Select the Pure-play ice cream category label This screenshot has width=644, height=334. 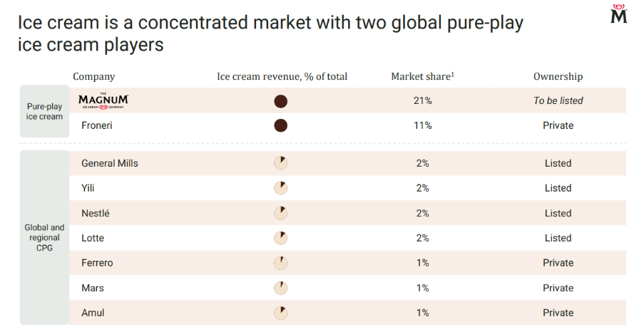coord(44,111)
